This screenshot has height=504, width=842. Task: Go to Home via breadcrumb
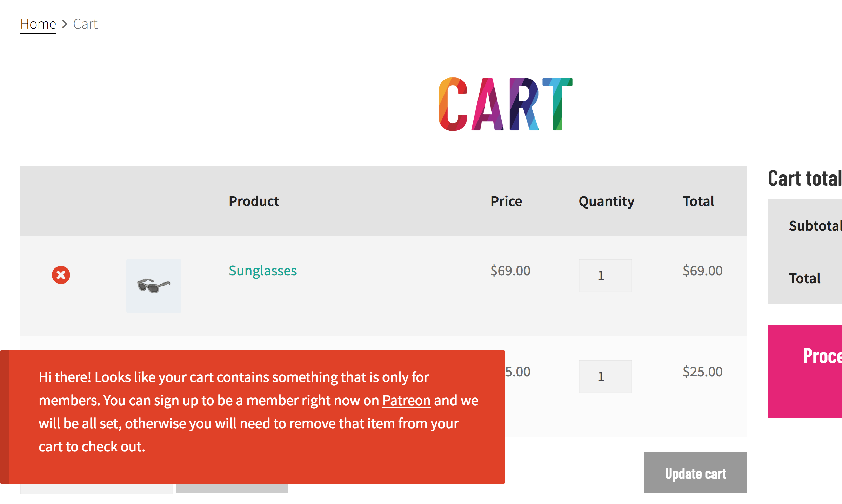pos(38,24)
